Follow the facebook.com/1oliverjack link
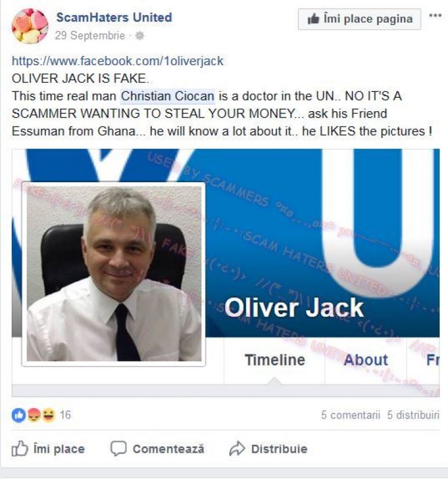Viewport: 448px width, 479px height. [118, 61]
